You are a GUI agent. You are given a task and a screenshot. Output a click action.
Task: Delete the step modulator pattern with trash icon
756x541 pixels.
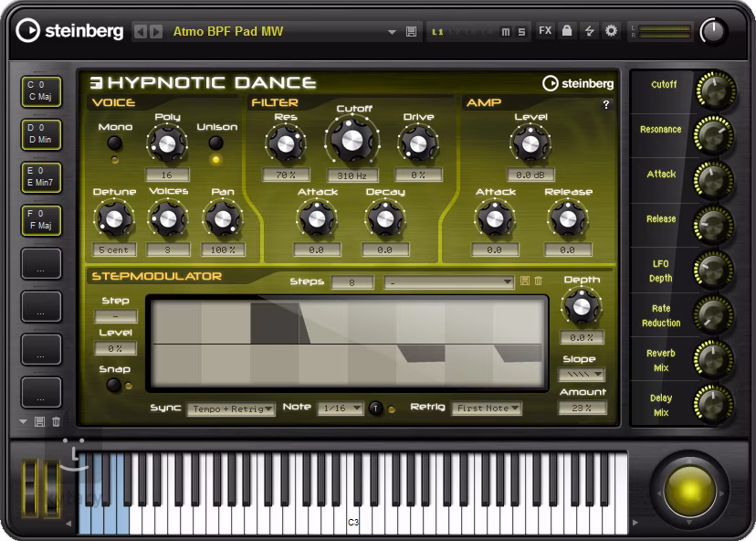tap(538, 281)
